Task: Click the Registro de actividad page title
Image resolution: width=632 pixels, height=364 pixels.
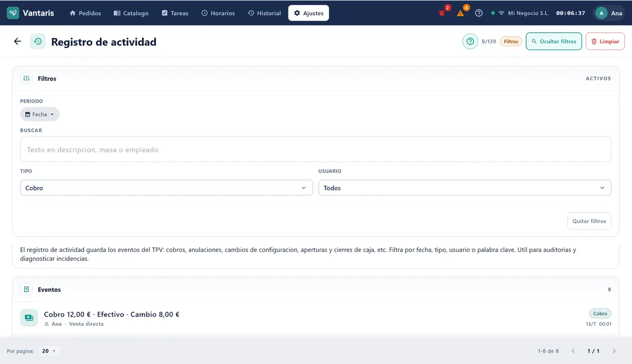Action: (104, 42)
